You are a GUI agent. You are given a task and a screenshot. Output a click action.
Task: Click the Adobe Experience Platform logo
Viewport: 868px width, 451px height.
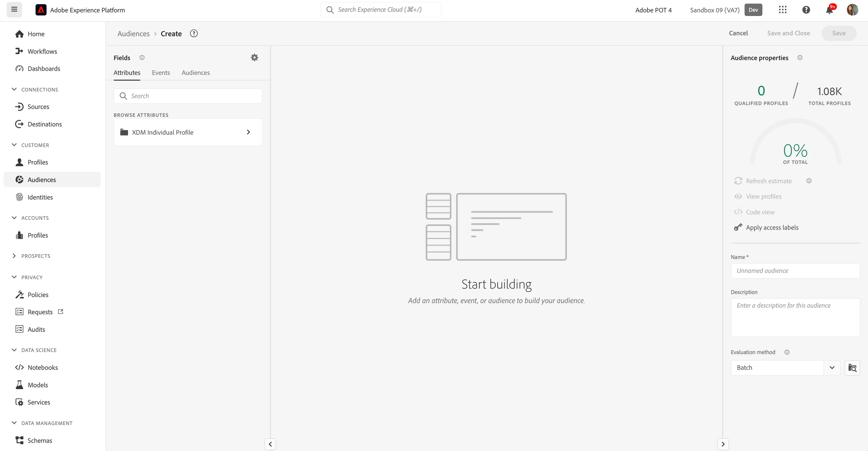(x=41, y=10)
